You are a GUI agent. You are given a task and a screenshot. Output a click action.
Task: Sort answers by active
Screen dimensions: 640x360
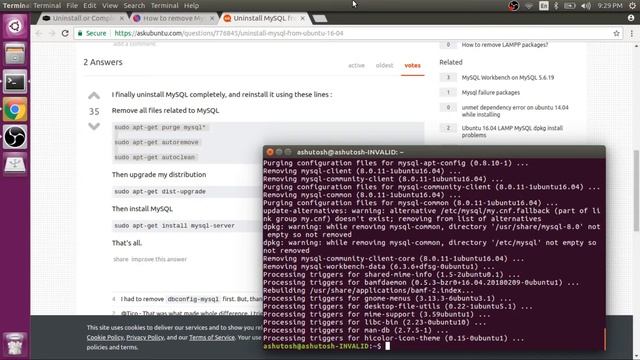pyautogui.click(x=356, y=65)
